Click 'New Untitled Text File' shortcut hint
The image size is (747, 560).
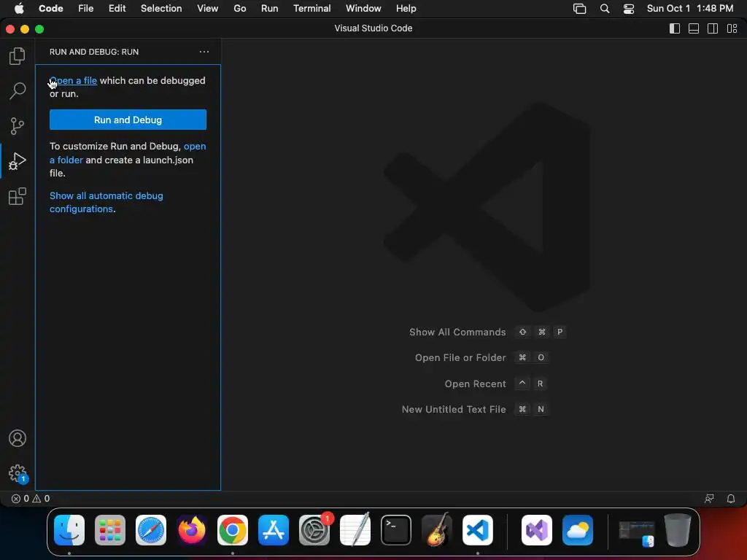tap(475, 409)
